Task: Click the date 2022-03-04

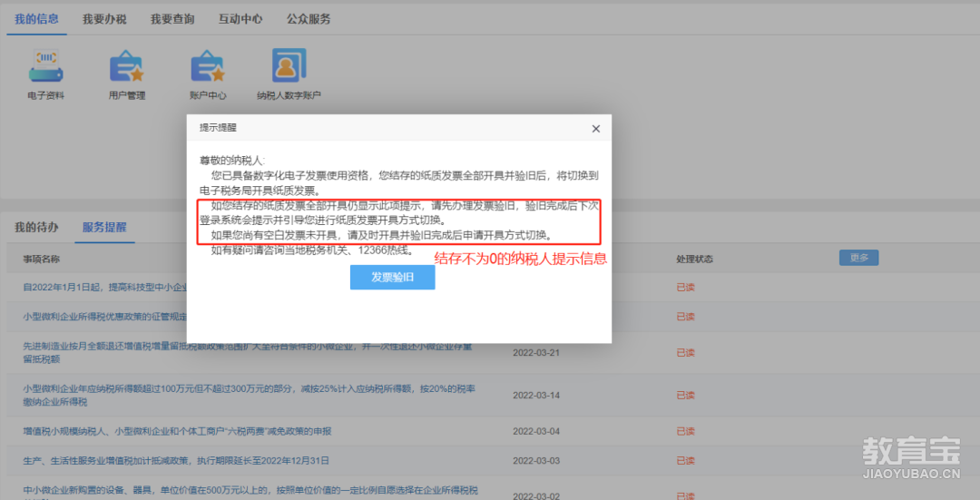Action: [x=536, y=431]
